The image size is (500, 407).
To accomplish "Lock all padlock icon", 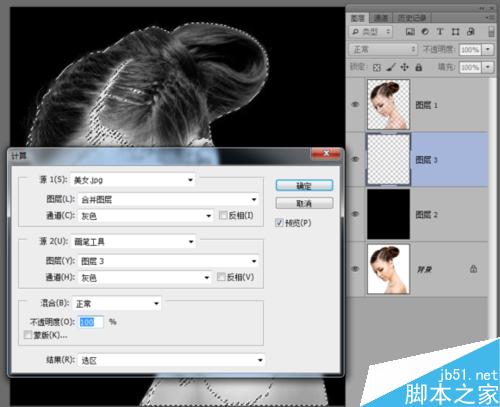I will 419,67.
